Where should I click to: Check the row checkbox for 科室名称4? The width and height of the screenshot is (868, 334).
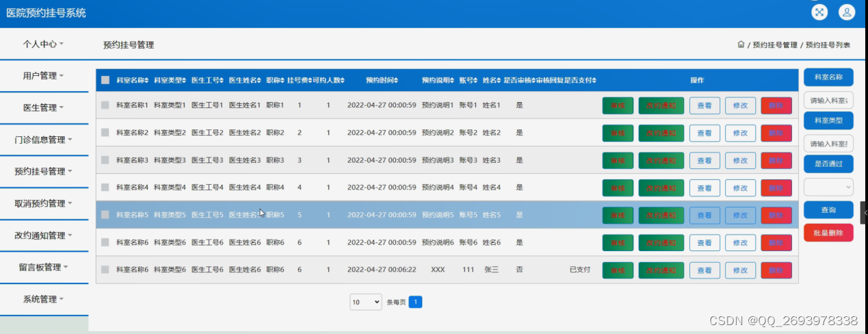[x=105, y=187]
